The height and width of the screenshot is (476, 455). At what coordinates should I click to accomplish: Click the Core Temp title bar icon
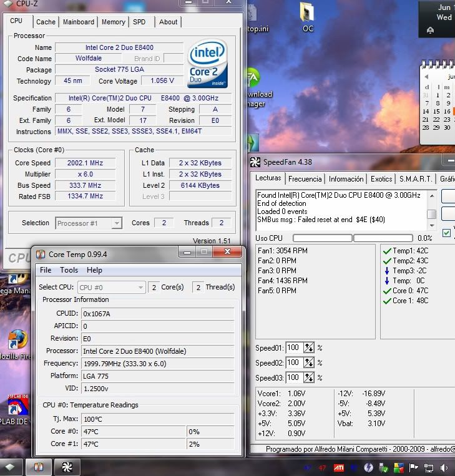point(41,254)
